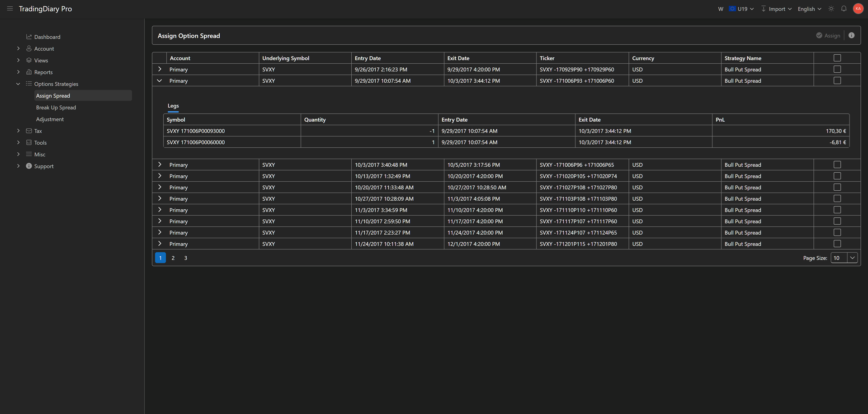Click the 170,30 € PnL value

pos(836,131)
